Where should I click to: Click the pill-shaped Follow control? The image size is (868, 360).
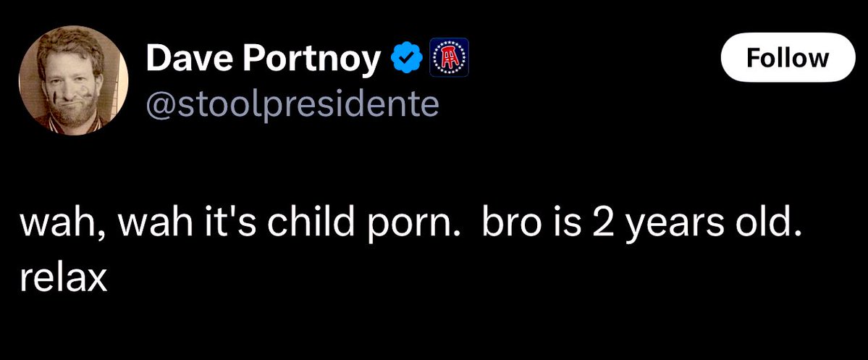click(788, 56)
